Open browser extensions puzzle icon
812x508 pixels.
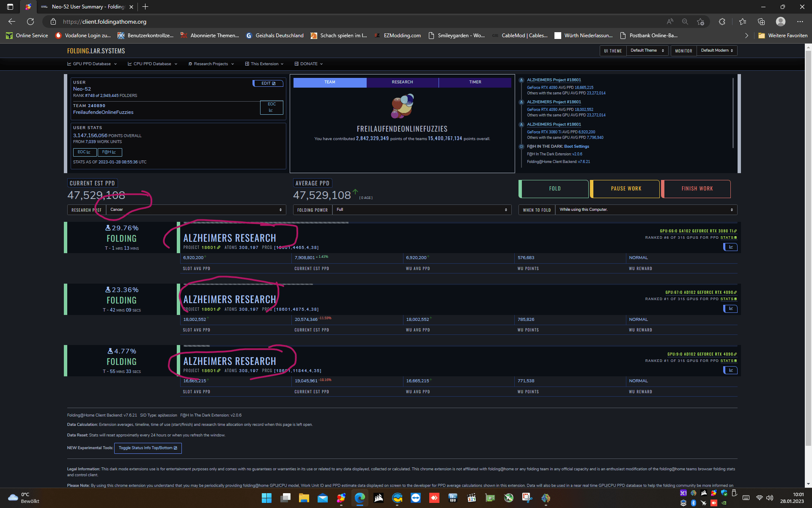coord(722,22)
